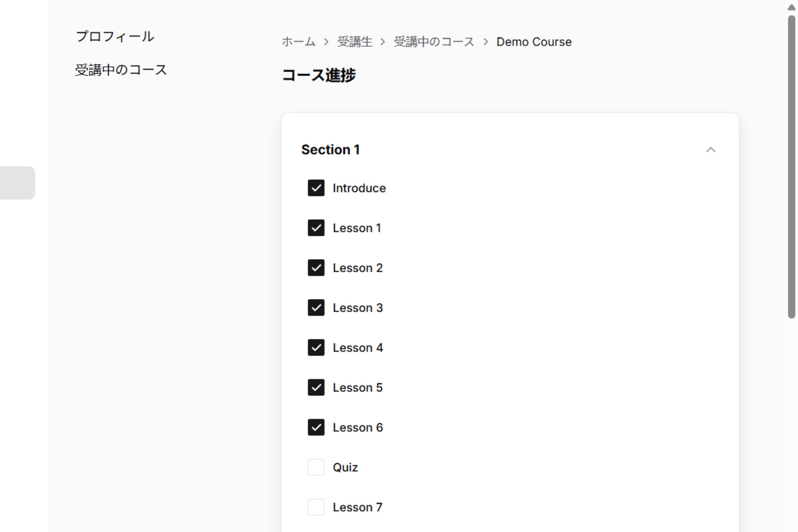The image size is (798, 532).
Task: Mark Lesson 7 as complete
Action: (x=316, y=507)
